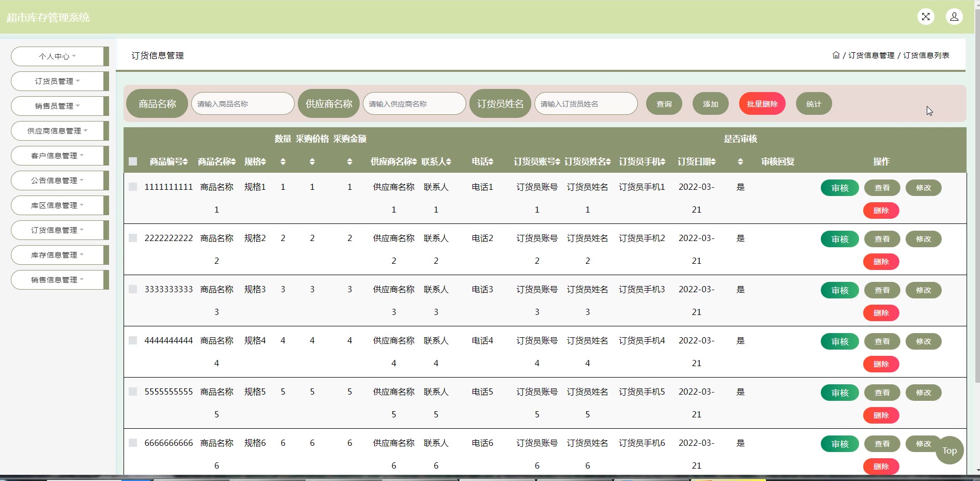Click the fullscreen toggle icon in header
This screenshot has height=481, width=980.
[926, 17]
